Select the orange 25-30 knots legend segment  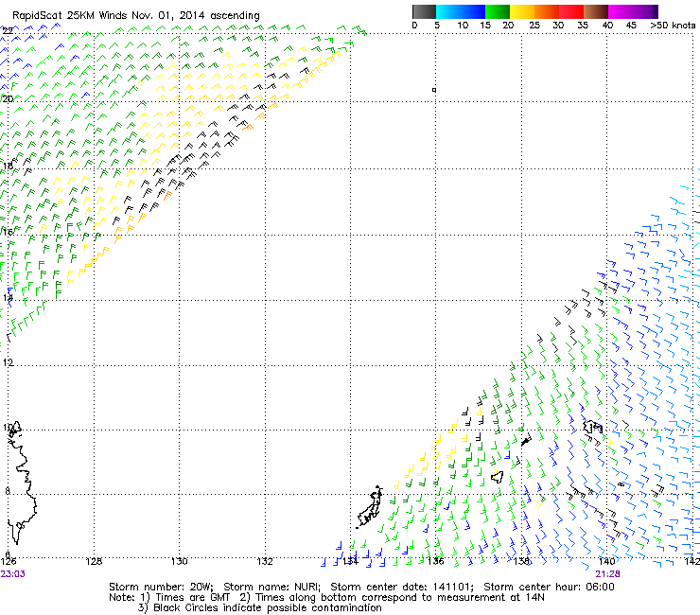pyautogui.click(x=547, y=11)
